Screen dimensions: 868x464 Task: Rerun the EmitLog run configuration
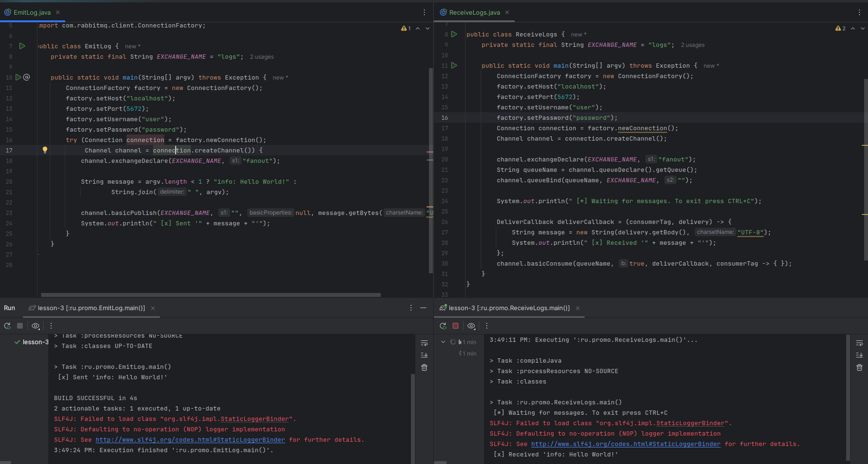tap(8, 326)
